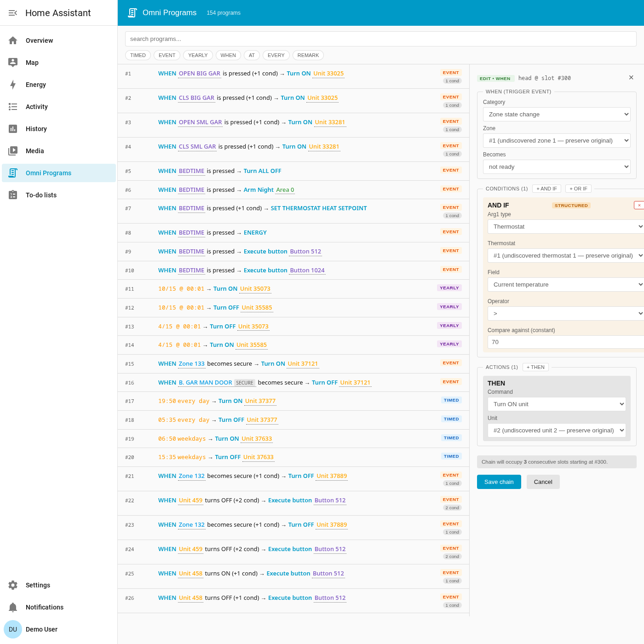644x644 pixels.
Task: Open Energy lightning bolt icon
Action: click(x=13, y=85)
